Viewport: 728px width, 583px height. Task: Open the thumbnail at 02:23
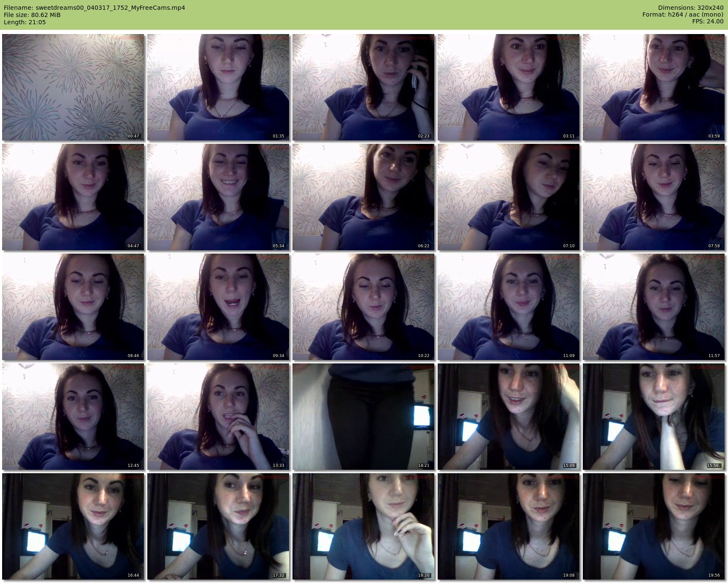[x=363, y=87]
